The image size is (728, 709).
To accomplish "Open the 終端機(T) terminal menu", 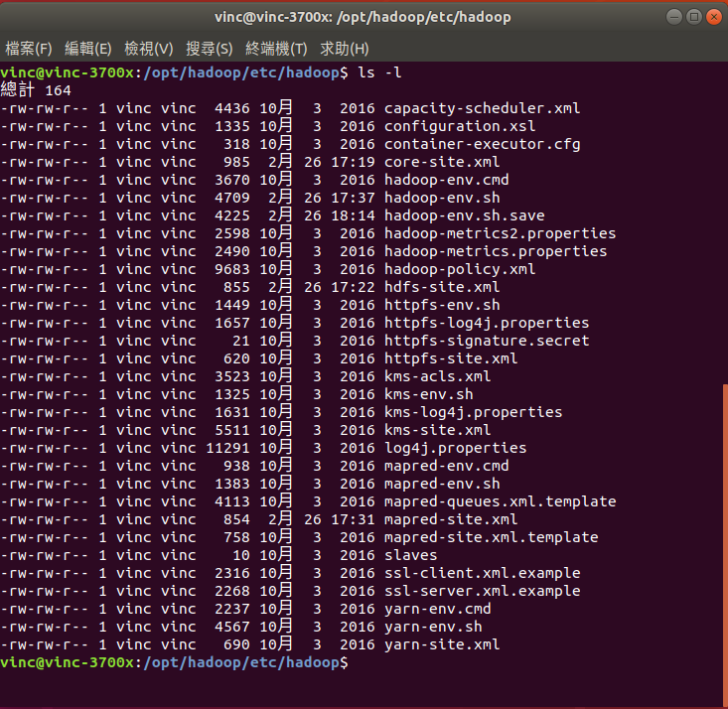I will click(x=276, y=49).
